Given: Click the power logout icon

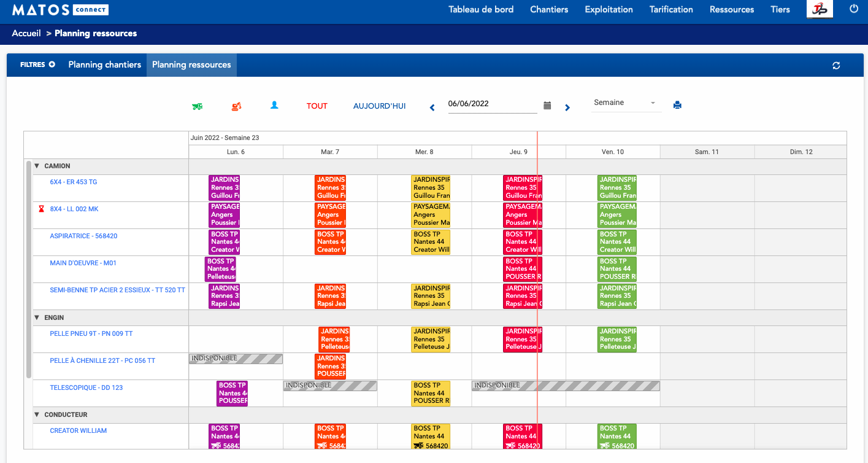Looking at the screenshot, I should [854, 9].
